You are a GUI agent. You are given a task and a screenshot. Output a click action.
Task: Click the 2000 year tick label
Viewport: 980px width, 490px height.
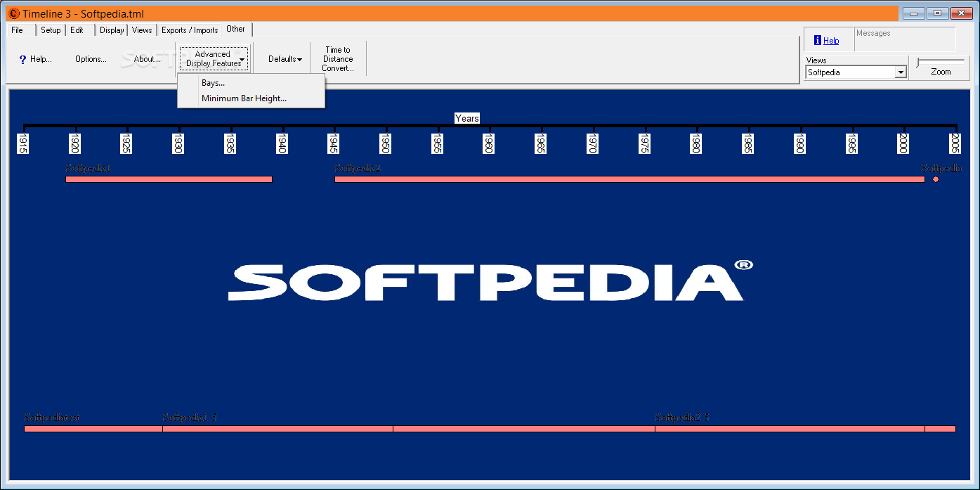pyautogui.click(x=903, y=143)
